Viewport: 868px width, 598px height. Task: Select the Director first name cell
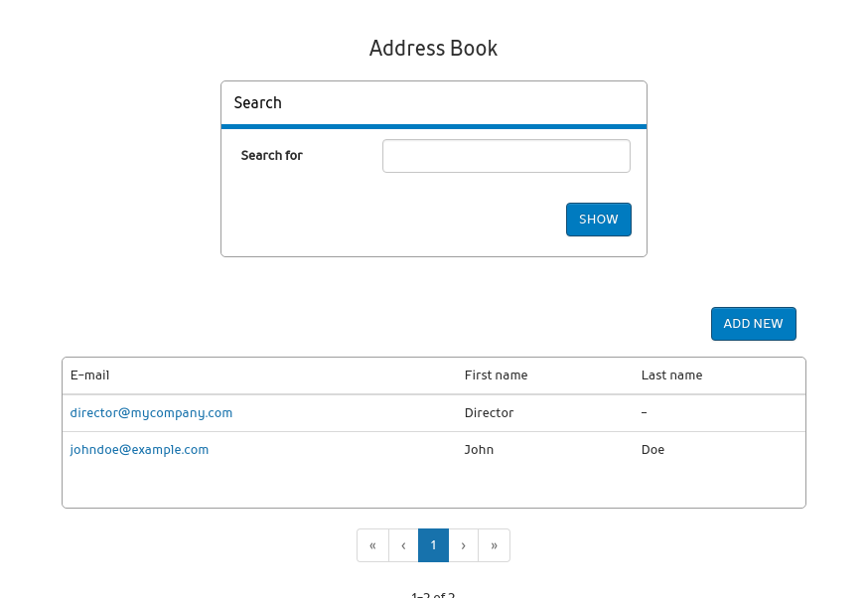pyautogui.click(x=489, y=413)
